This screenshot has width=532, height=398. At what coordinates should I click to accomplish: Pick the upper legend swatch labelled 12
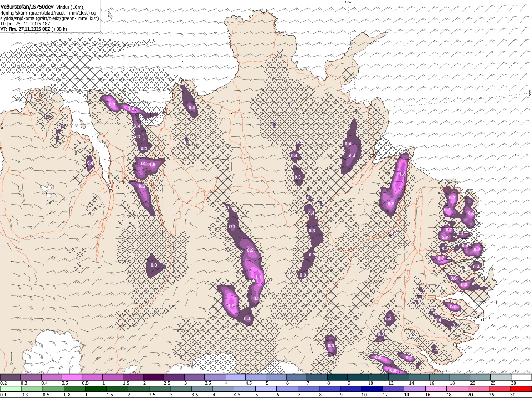[x=399, y=377]
